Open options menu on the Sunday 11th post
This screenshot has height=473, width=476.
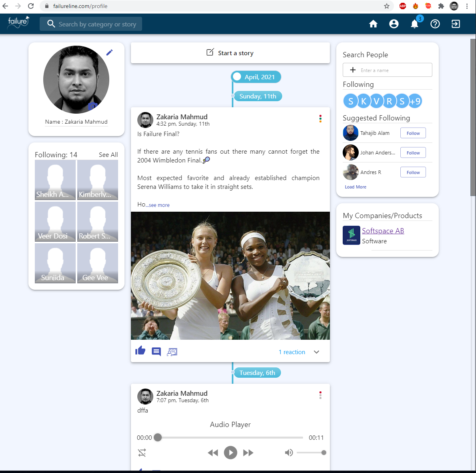pos(320,118)
